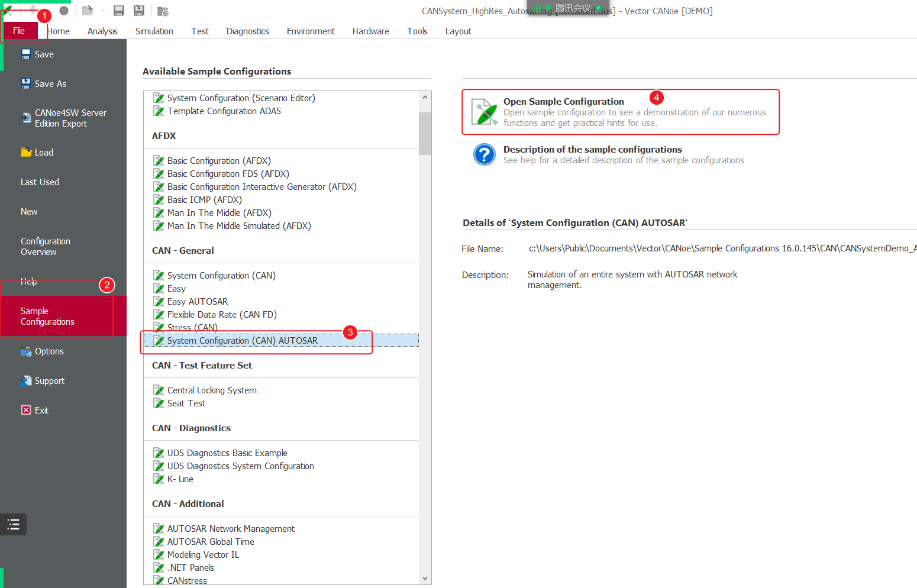Select Basic ICMP (AFDX) sample
This screenshot has height=588, width=917.
tap(204, 200)
